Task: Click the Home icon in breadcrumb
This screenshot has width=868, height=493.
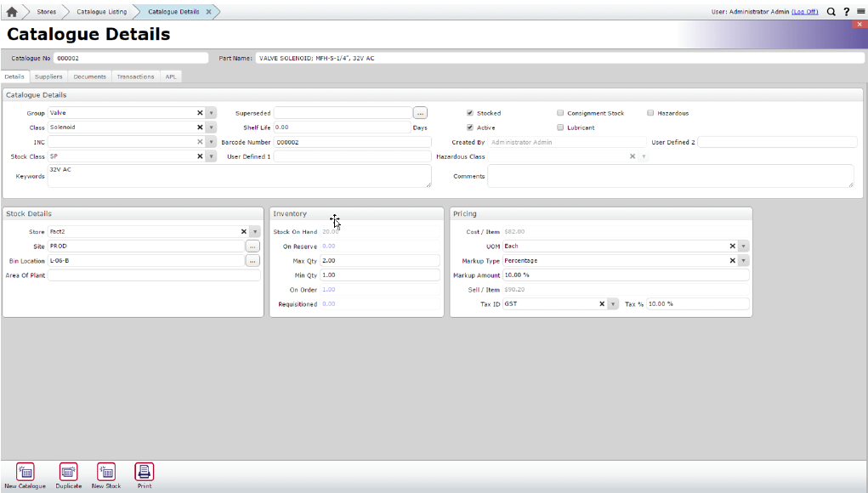Action: 12,12
